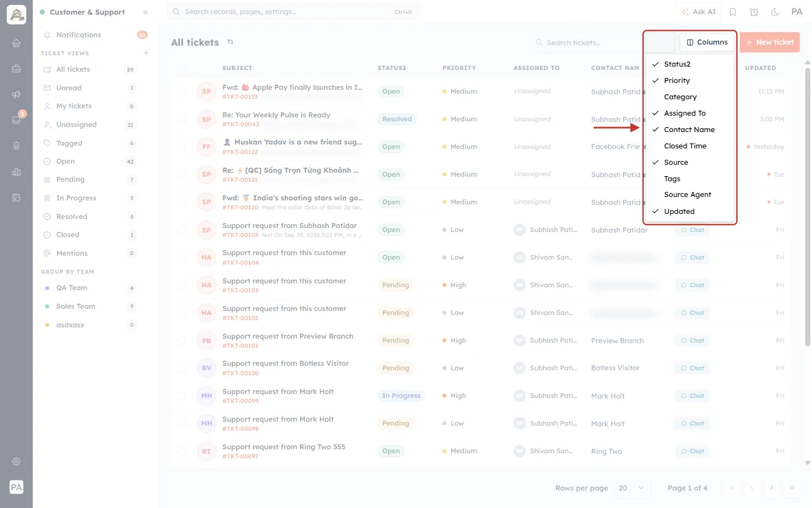
Task: Open Notifications bell in sidebar
Action: coord(95,35)
